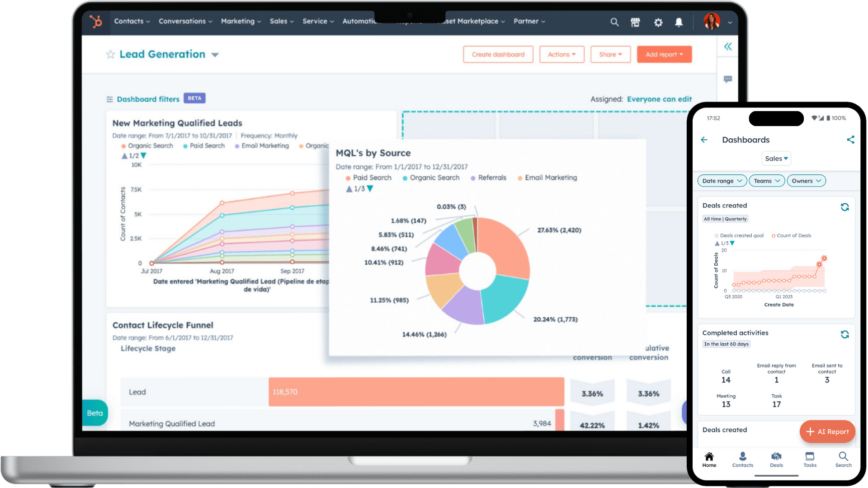Refresh the Deals created report on mobile
The width and height of the screenshot is (868, 488).
click(845, 207)
